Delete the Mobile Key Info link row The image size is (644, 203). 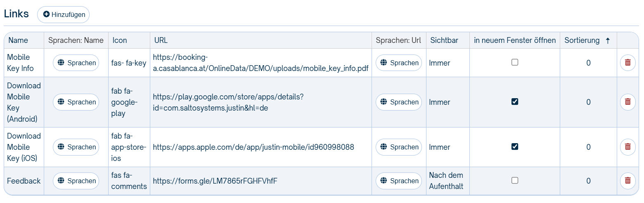point(627,63)
